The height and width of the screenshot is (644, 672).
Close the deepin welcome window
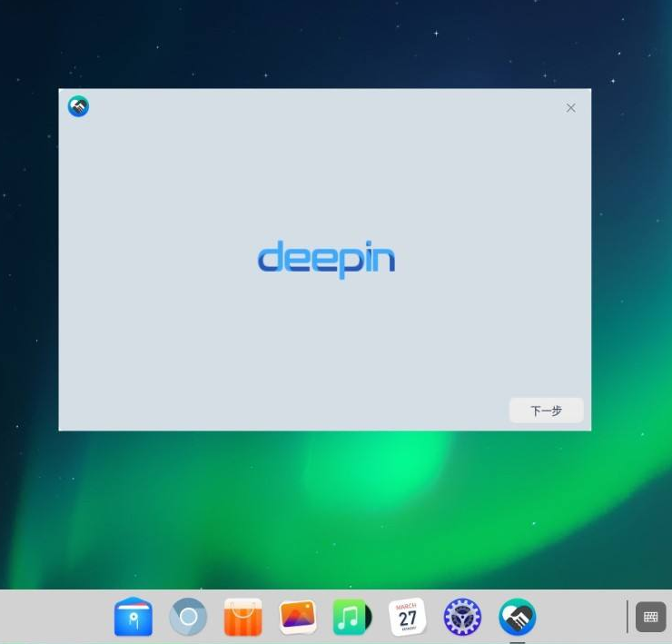tap(570, 108)
